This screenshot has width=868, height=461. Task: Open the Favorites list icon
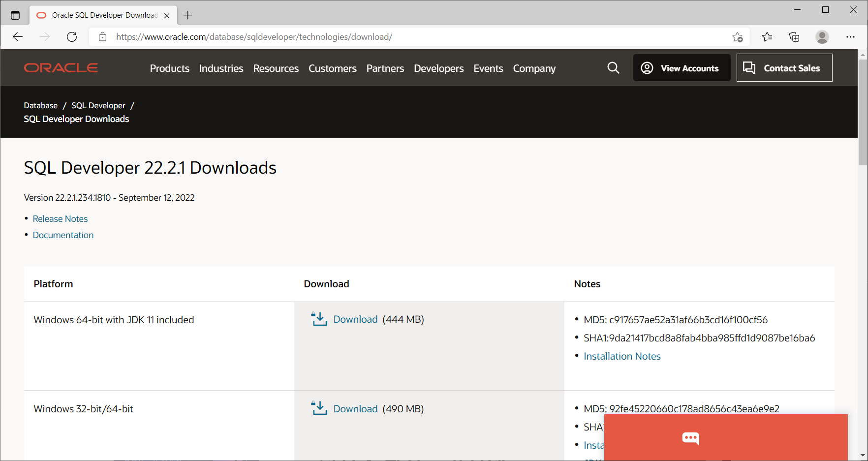click(767, 37)
